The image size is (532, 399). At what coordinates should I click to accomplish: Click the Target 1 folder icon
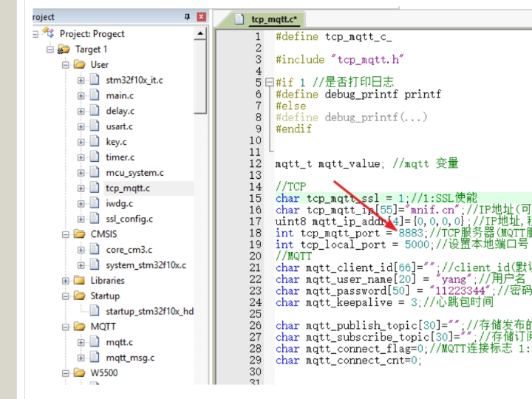click(x=64, y=49)
